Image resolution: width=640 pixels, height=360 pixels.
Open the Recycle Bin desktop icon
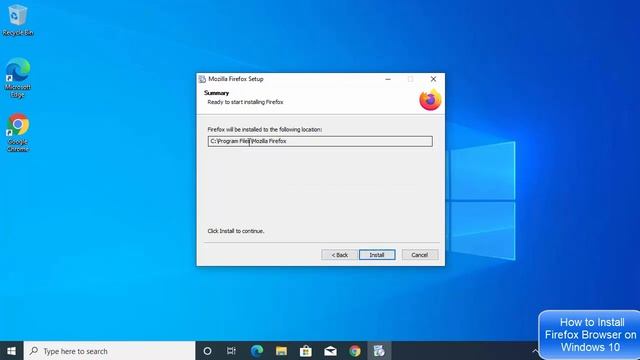[x=18, y=20]
